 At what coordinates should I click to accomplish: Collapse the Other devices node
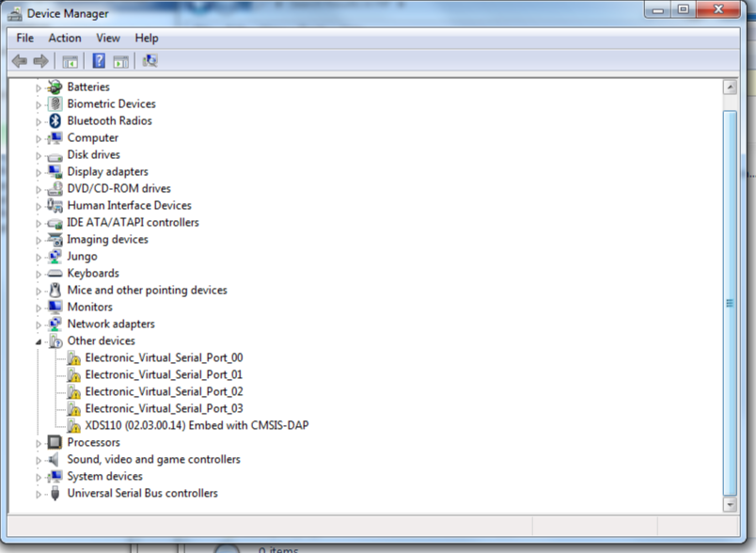(x=39, y=341)
